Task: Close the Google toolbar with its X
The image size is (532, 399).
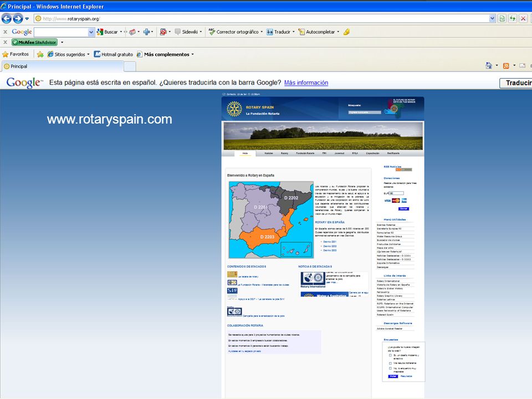Action: click(5, 32)
